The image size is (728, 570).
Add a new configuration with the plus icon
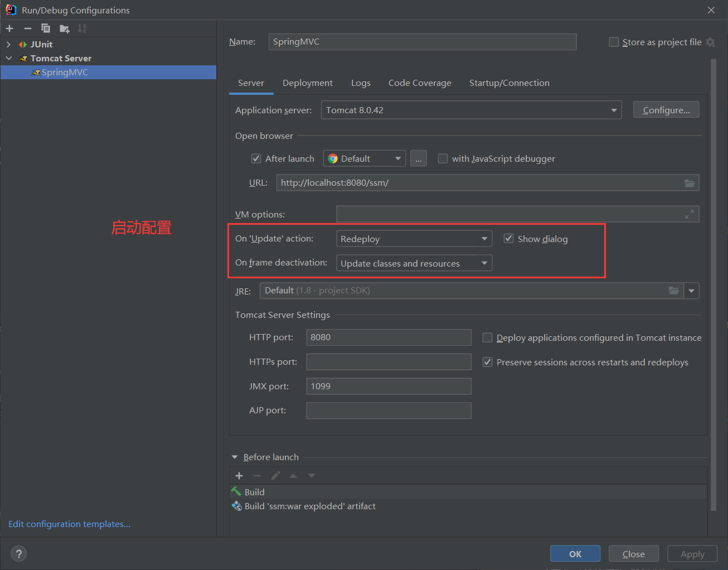[x=9, y=28]
